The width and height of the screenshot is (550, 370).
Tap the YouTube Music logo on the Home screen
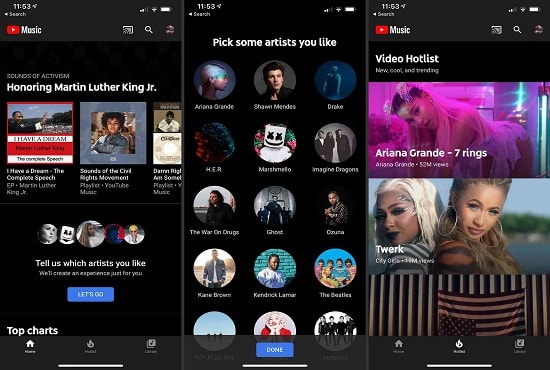(x=24, y=30)
